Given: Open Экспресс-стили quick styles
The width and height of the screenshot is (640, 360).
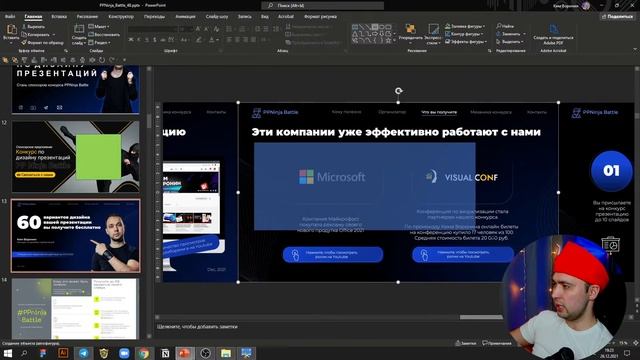Looking at the screenshot, I should [433, 34].
